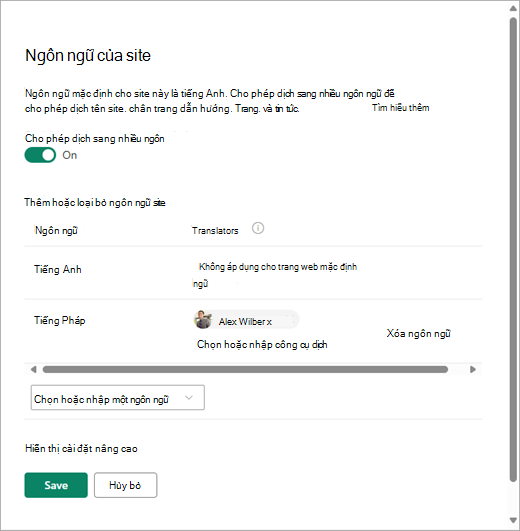520x531 pixels.
Task: Select the 'Tiếng Pháp' language row
Action: pyautogui.click(x=253, y=331)
